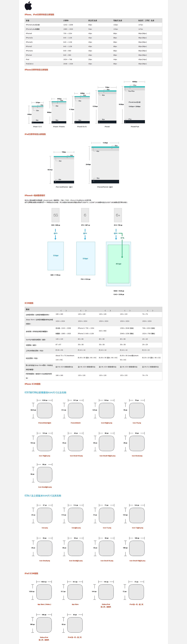
Task: Click heading 'iPhone6+缩减像素取样'
Action: coord(35,196)
